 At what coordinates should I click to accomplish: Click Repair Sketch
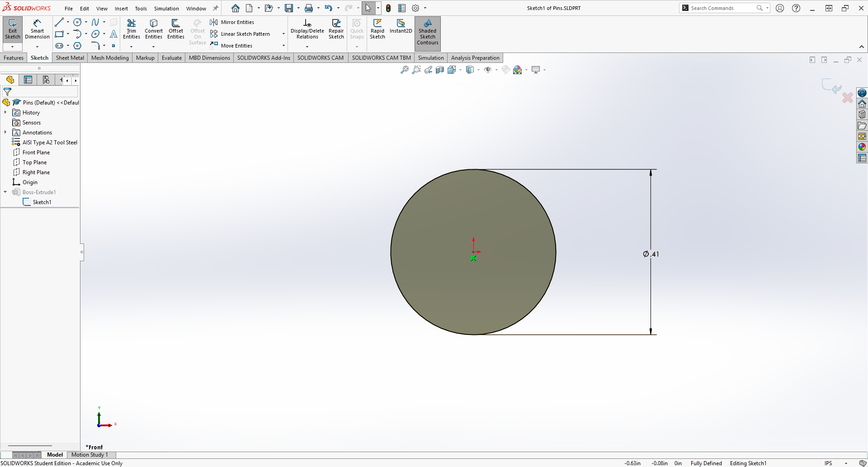tap(336, 29)
